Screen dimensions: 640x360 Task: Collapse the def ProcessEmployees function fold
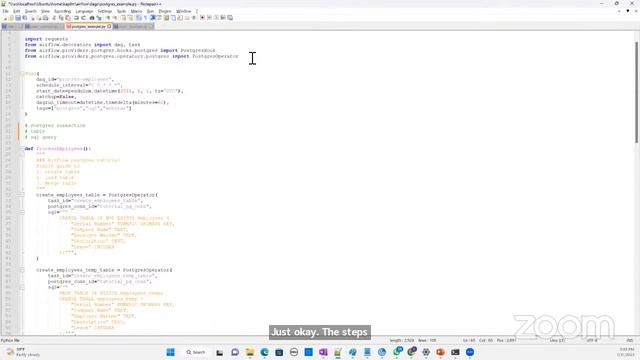22,149
